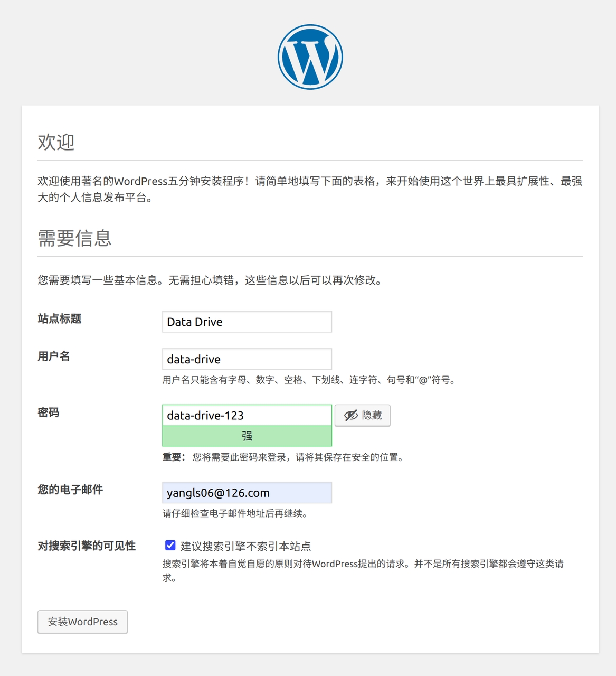The image size is (616, 676).
Task: Focus the username field data-drive
Action: pos(247,359)
